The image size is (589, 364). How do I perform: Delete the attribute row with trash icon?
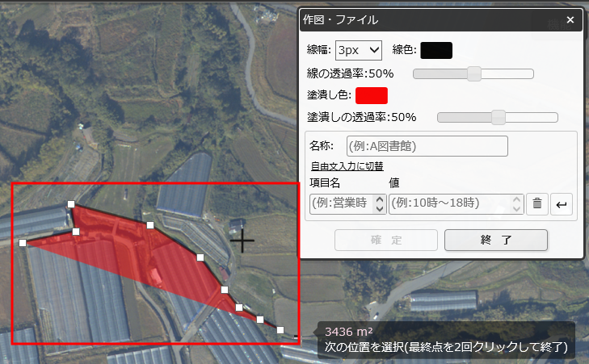[537, 204]
